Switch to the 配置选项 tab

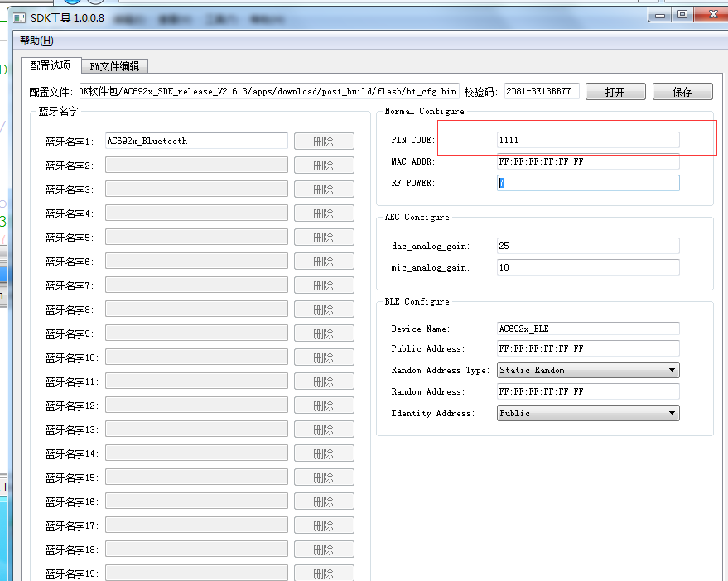tap(50, 65)
